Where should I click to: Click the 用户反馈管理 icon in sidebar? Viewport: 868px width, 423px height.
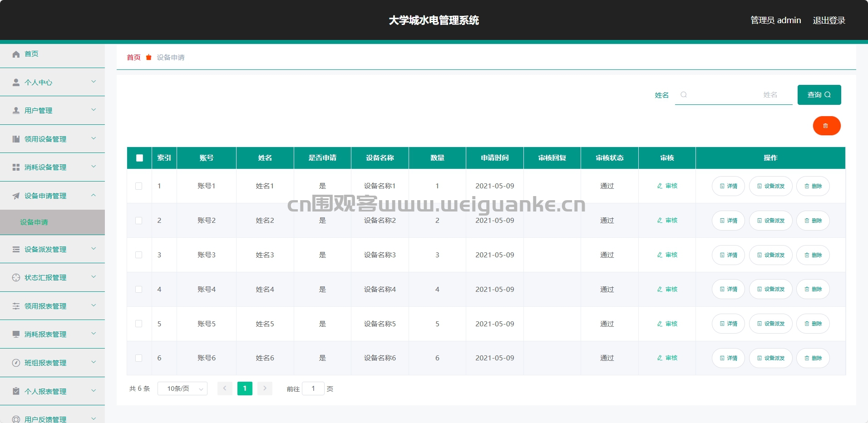(16, 419)
